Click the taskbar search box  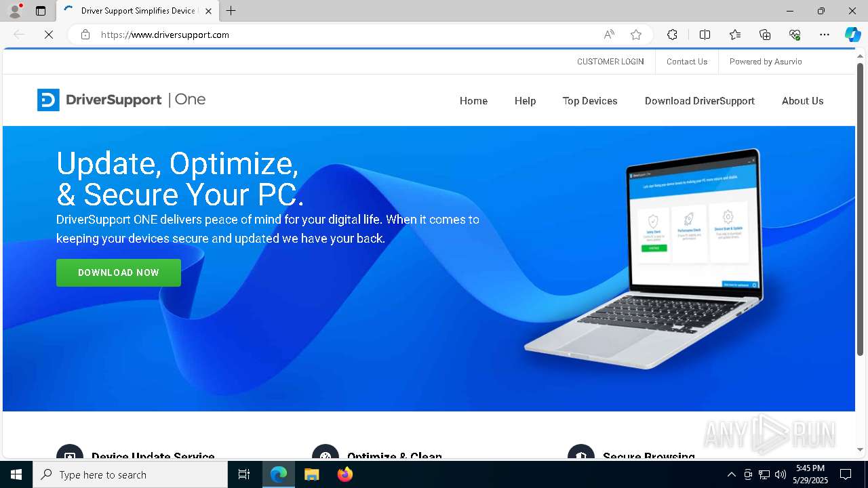coord(130,474)
